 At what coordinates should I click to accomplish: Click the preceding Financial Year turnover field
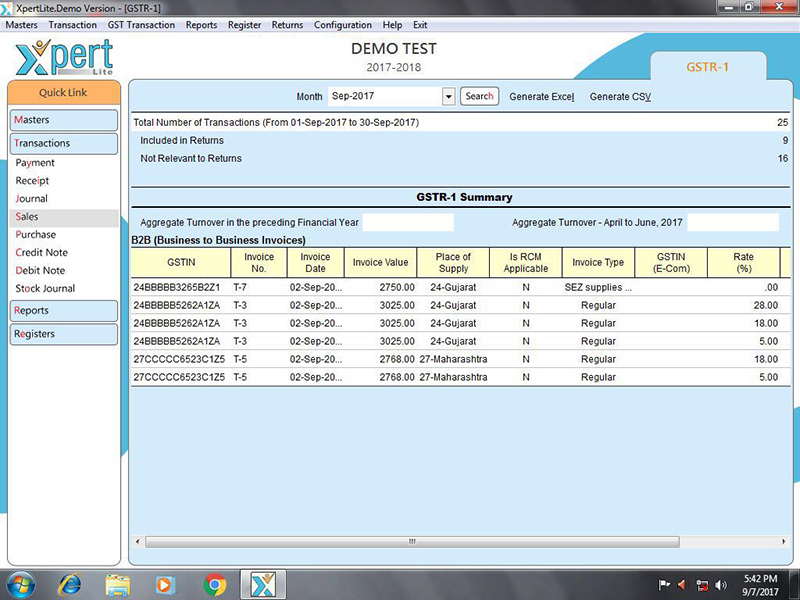coord(408,222)
